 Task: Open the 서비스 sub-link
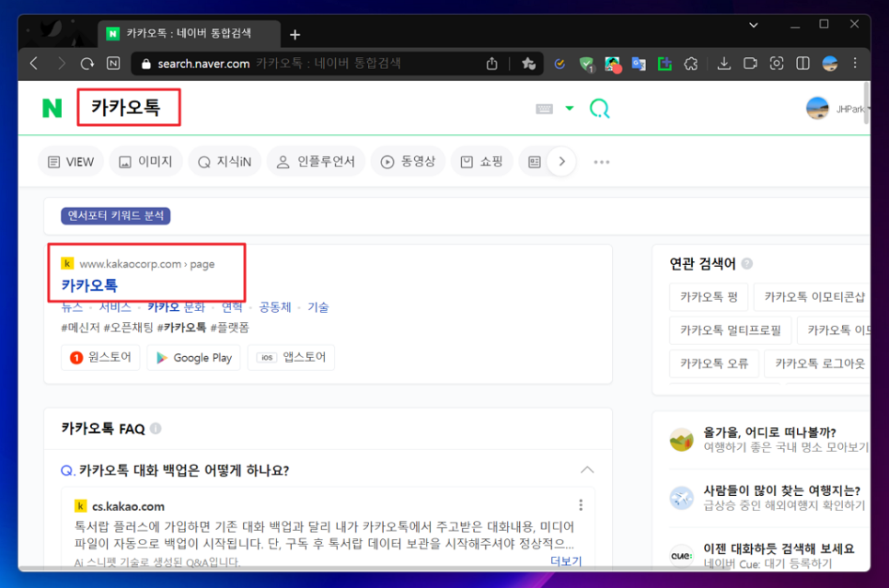(115, 307)
